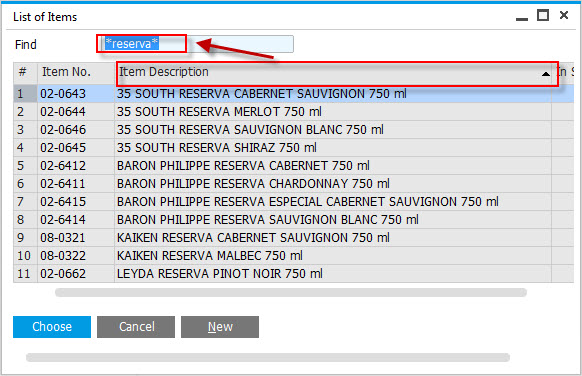Click row number 5 cell
Viewport: 582px width, 376px height.
point(25,166)
